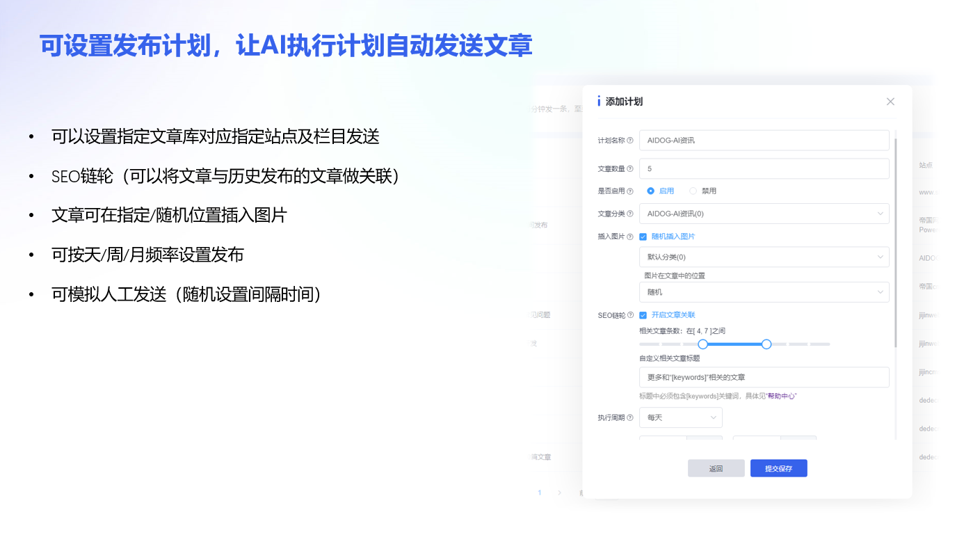Click the 提交保存 button
Screen dimensions: 980x551
[x=778, y=469]
